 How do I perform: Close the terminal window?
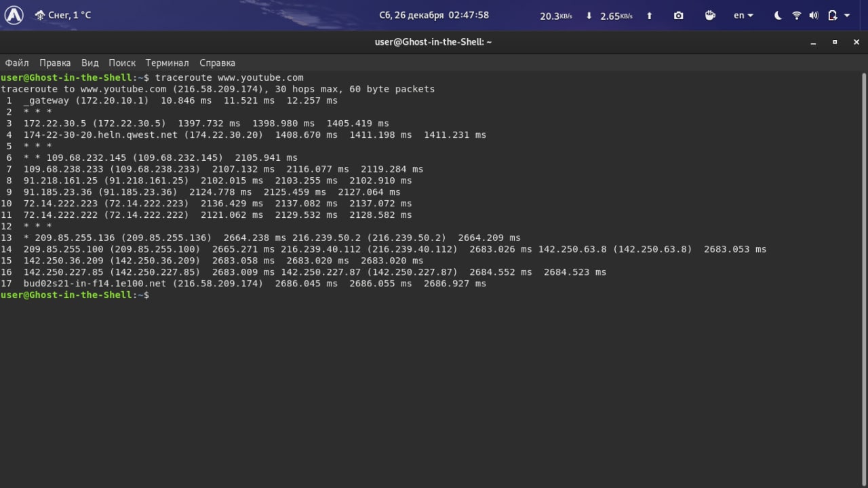point(855,42)
